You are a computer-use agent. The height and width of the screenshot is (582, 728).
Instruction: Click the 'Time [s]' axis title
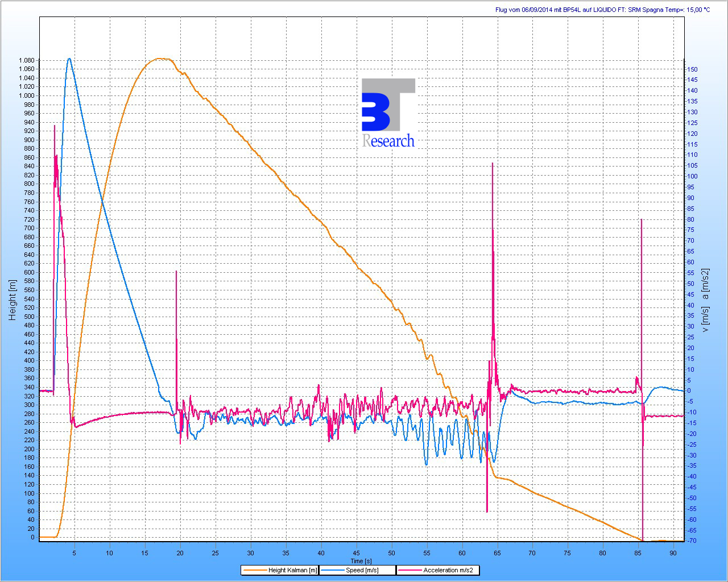(x=361, y=561)
